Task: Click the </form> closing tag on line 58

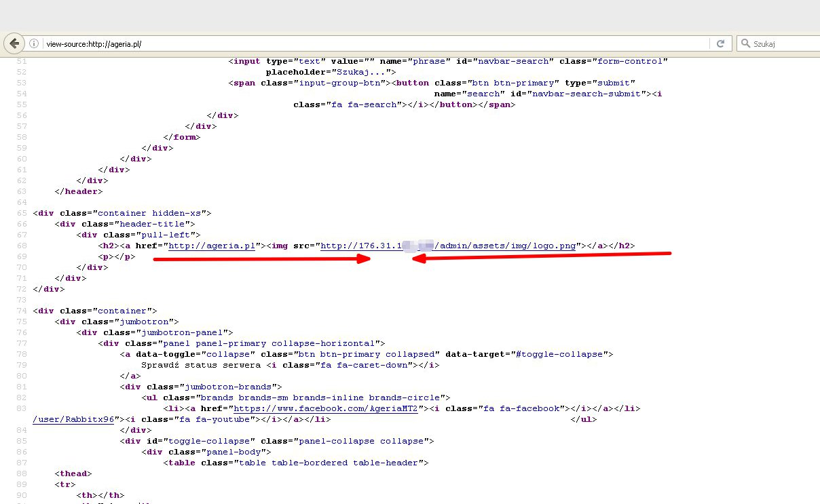Action: tap(182, 137)
